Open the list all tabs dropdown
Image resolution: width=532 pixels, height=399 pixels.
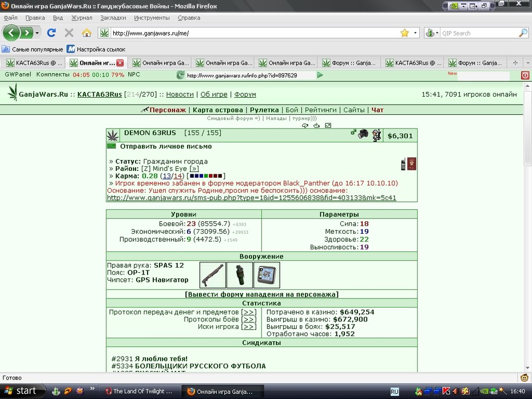pyautogui.click(x=527, y=63)
